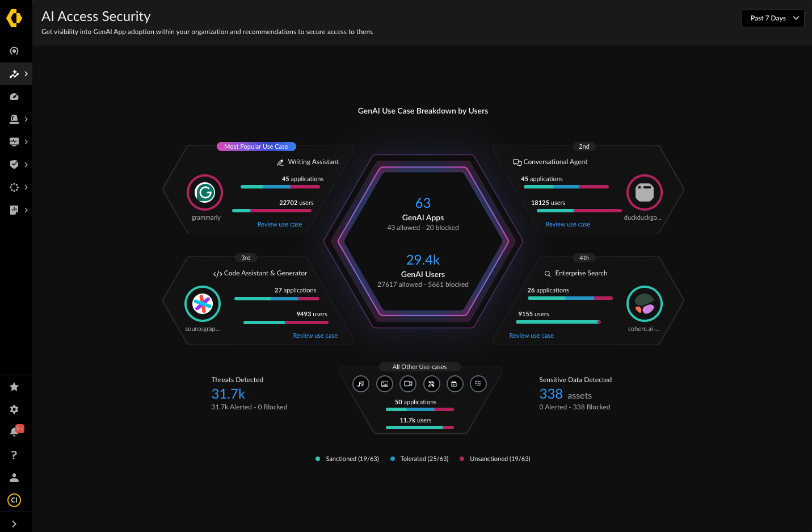Expand the dotted circle sidebar item chevron
This screenshot has height=532, width=812.
(26, 187)
